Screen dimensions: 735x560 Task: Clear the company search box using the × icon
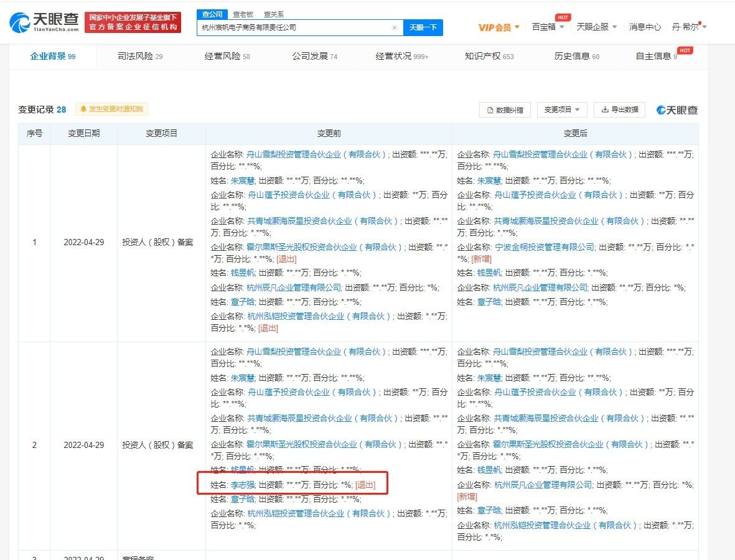[x=395, y=28]
